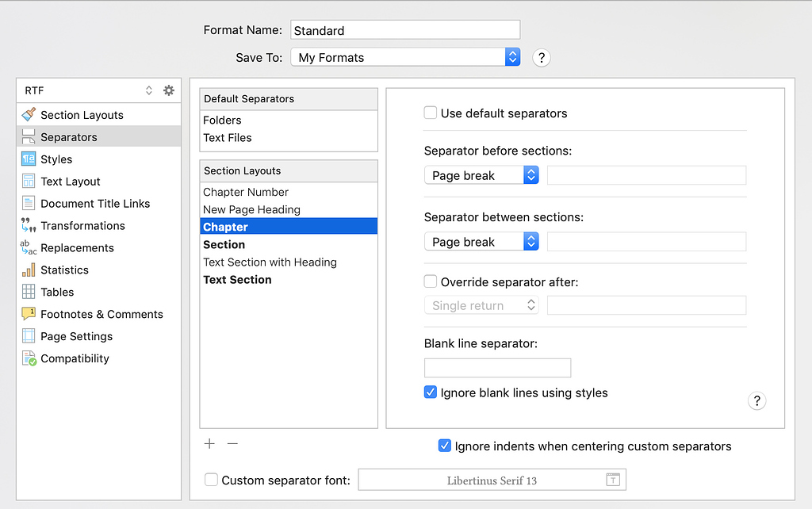Click the Text Layout icon
The width and height of the screenshot is (812, 509).
26,181
